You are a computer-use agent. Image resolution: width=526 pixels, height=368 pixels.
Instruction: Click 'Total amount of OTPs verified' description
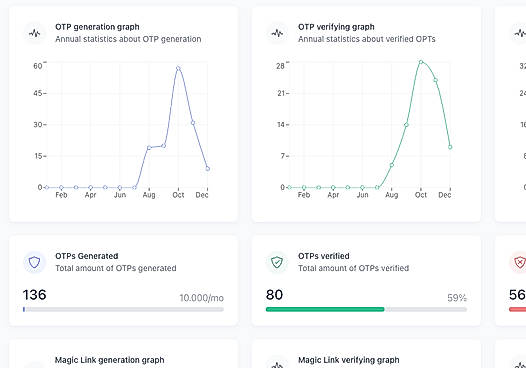[354, 268]
